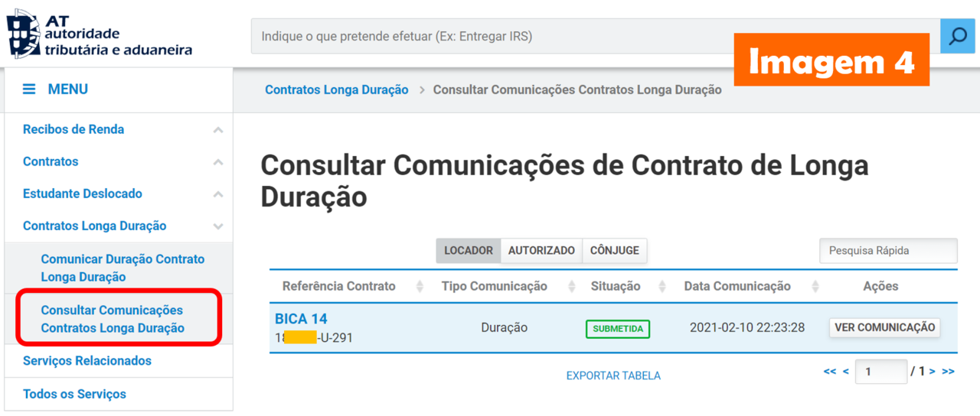Expand the Contratos chevron

click(218, 163)
